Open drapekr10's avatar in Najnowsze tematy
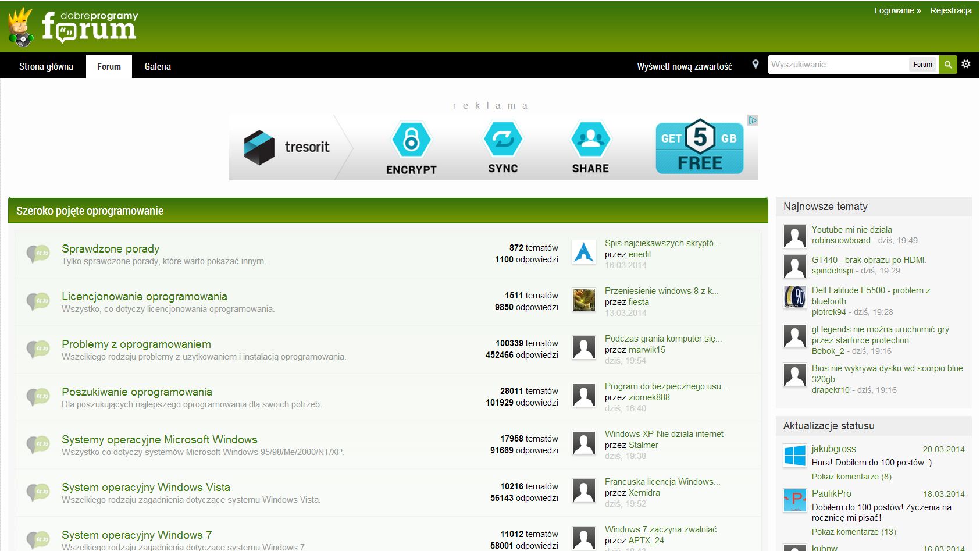980x551 pixels. coord(795,375)
